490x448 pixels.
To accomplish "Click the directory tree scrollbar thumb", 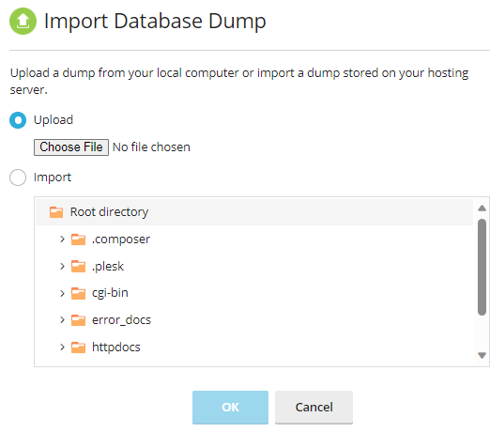I will (482, 267).
